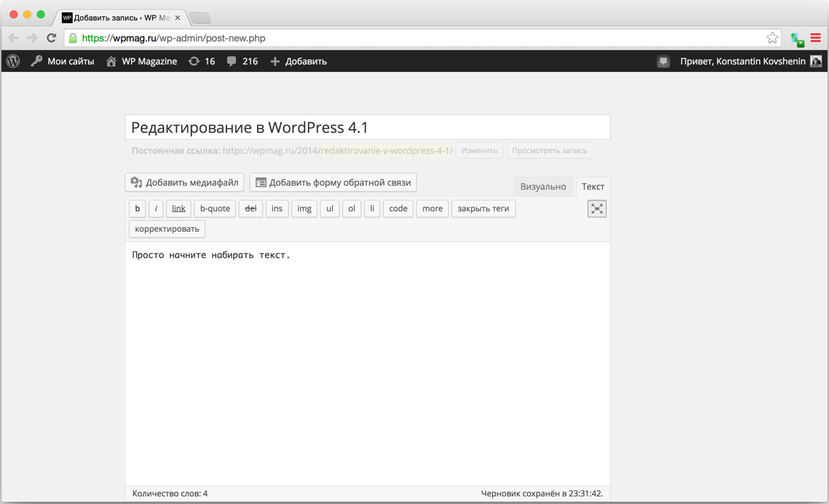829x504 pixels.
Task: Open a new browser tab
Action: tap(200, 18)
